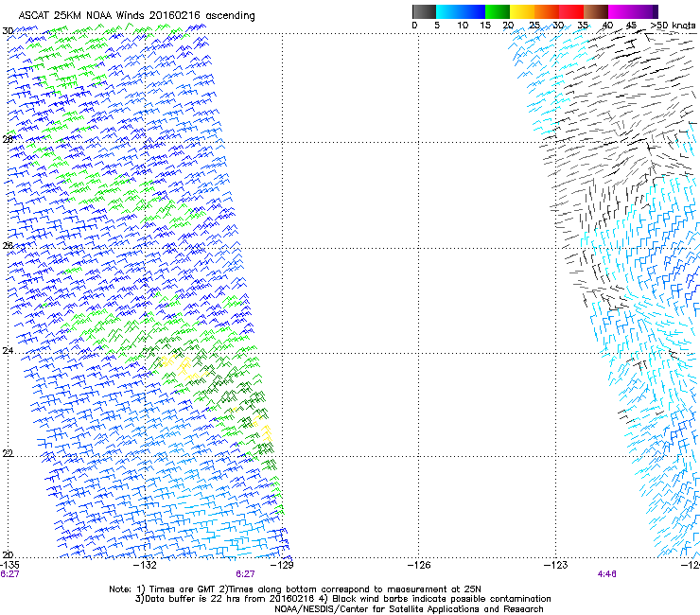Click the '10' value under the color bar
This screenshot has width=700, height=615.
(x=463, y=25)
